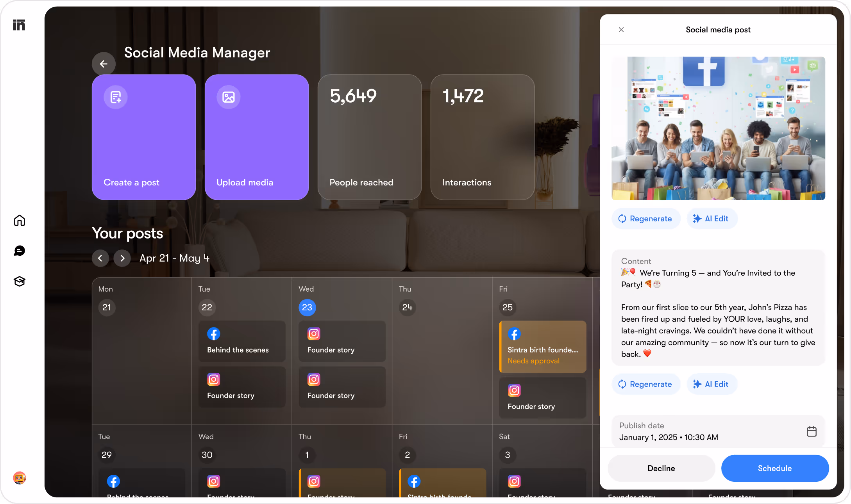Click the user avatar in sidebar
This screenshot has height=504, width=851.
19,477
